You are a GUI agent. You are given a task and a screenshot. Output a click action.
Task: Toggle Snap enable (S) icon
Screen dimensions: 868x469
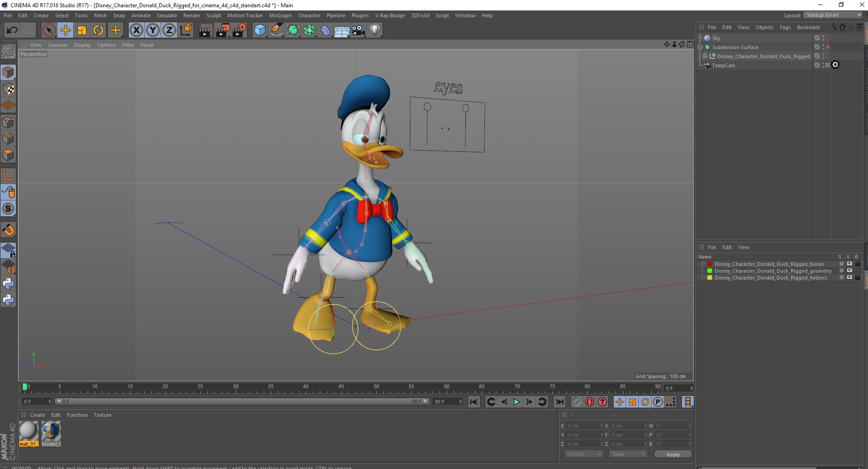(x=8, y=209)
